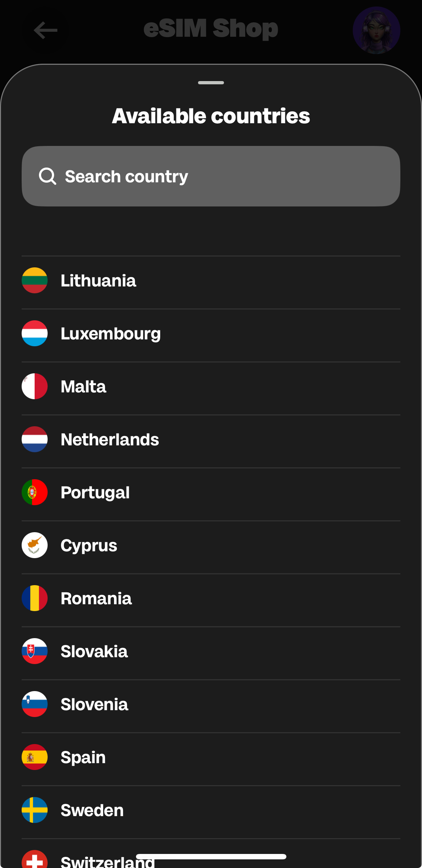Tap the Malta flag icon
The height and width of the screenshot is (868, 422).
click(35, 386)
